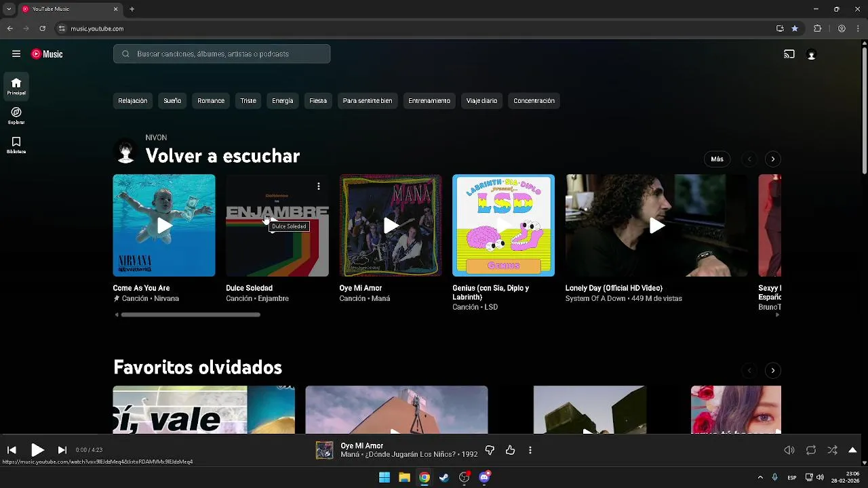Screen dimensions: 868x488
Task: Open File Explorer from taskbar
Action: click(404, 478)
